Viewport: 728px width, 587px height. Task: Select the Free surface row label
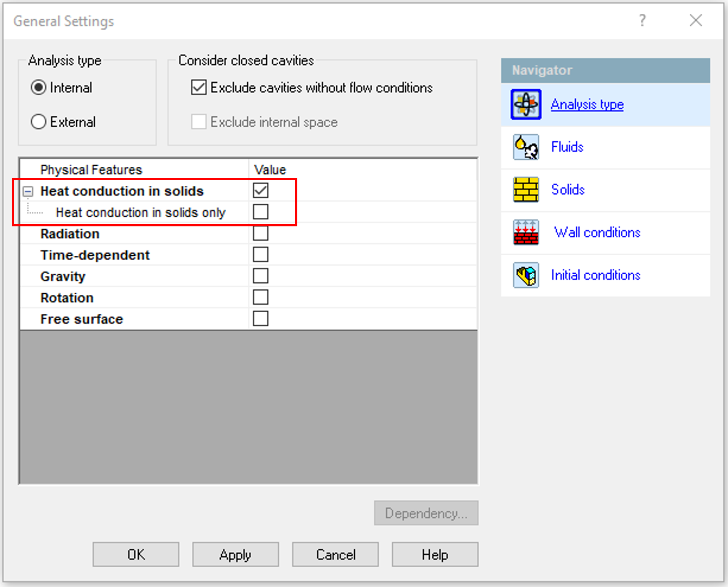point(82,319)
